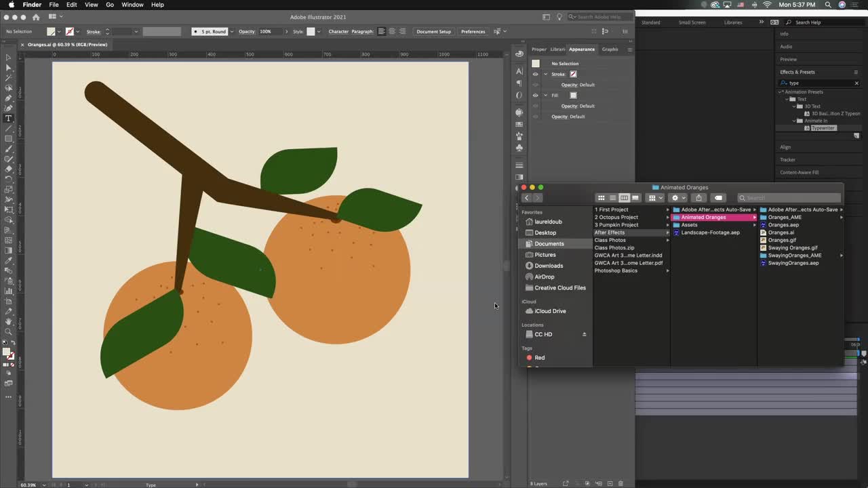The image size is (868, 488).
Task: Collapse the Animation Presets tree in After Effects
Action: 781,91
